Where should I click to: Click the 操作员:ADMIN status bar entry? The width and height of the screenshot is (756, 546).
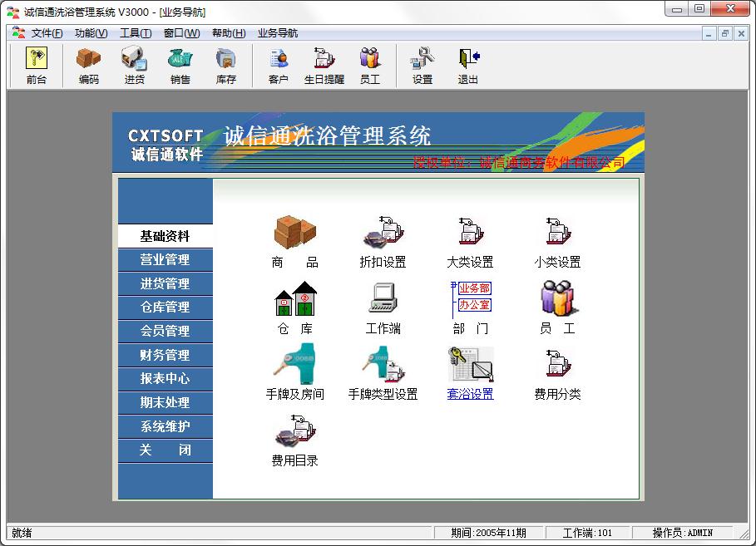pyautogui.click(x=682, y=533)
